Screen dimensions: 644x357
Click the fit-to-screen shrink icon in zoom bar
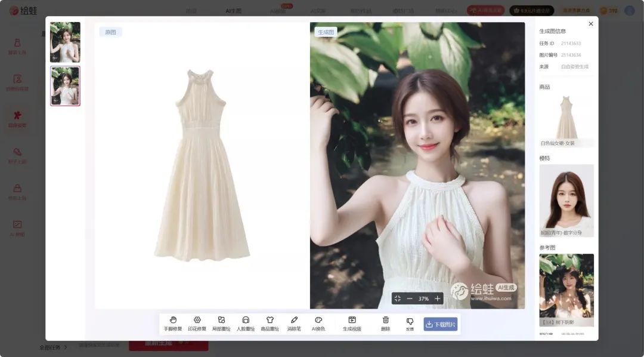tap(398, 298)
